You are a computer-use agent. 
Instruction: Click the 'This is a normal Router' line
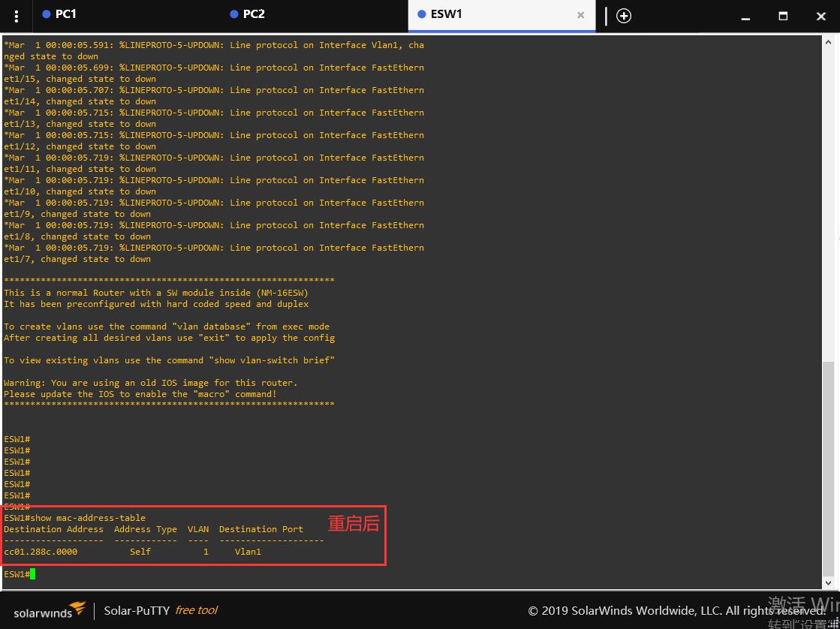click(x=156, y=293)
